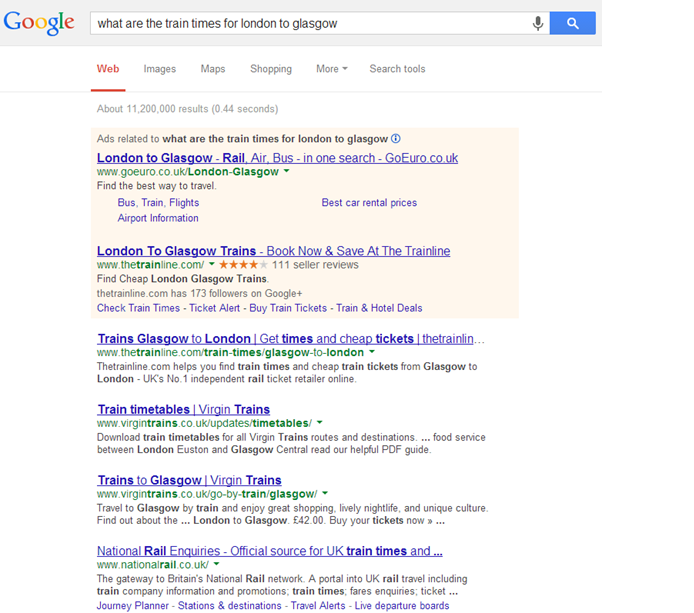Click Buy Train Tickets sitelink
The height and width of the screenshot is (613, 694).
[288, 308]
